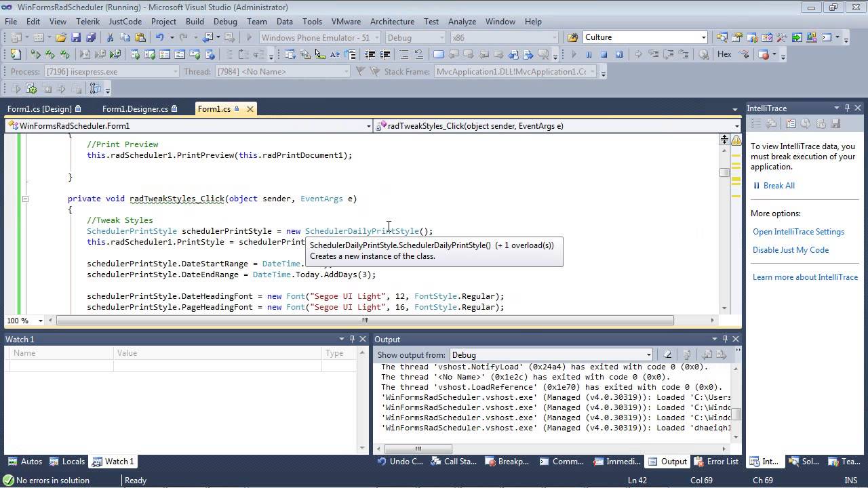Click Learn more about IntelliTrace link
The image size is (868, 488).
(x=805, y=277)
